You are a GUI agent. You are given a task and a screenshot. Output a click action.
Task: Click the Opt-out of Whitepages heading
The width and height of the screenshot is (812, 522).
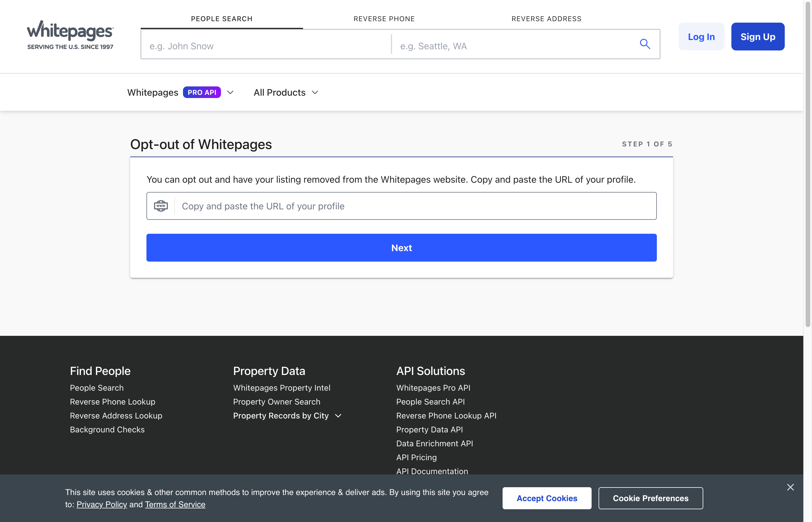click(201, 144)
